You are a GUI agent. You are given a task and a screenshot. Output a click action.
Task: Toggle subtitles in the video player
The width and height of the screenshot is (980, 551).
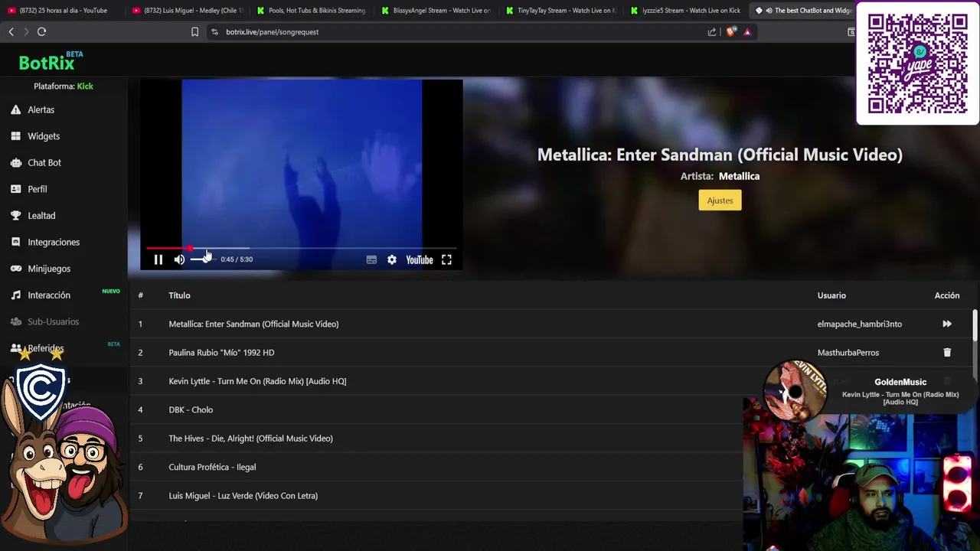point(371,259)
